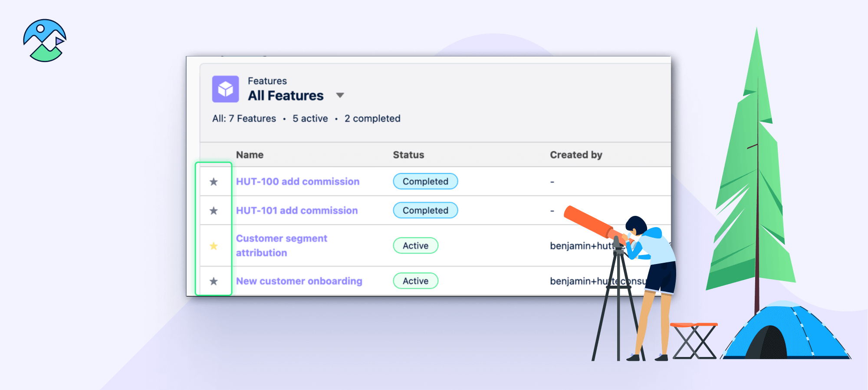Viewport: 868px width, 390px height.
Task: Click the purple Features cube icon
Action: click(x=225, y=89)
